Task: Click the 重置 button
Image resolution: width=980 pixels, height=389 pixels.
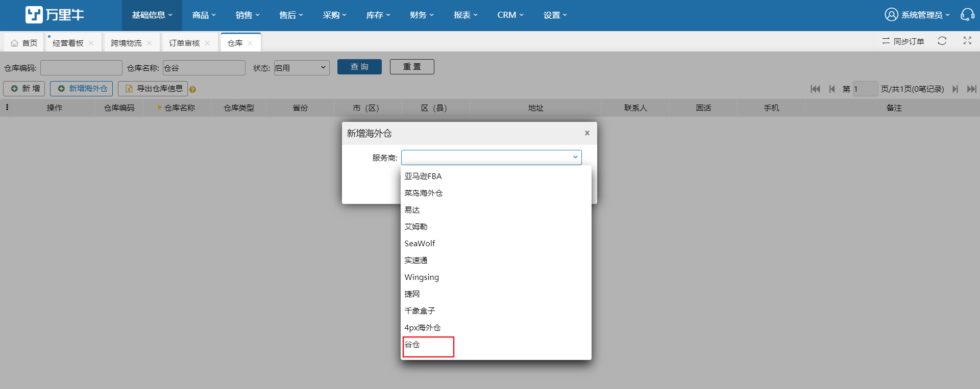Action: click(412, 67)
